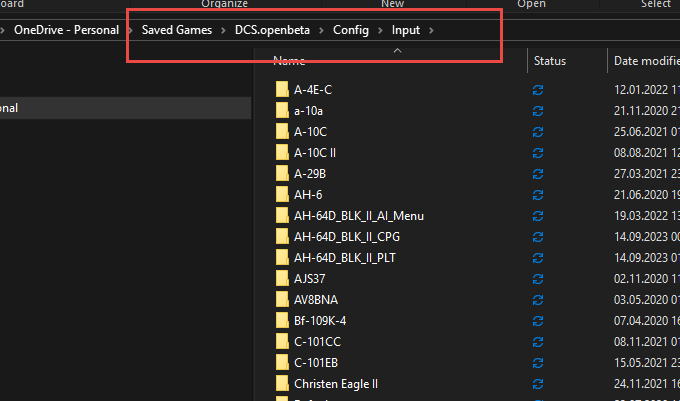Click the A-10C folder icon

[282, 131]
